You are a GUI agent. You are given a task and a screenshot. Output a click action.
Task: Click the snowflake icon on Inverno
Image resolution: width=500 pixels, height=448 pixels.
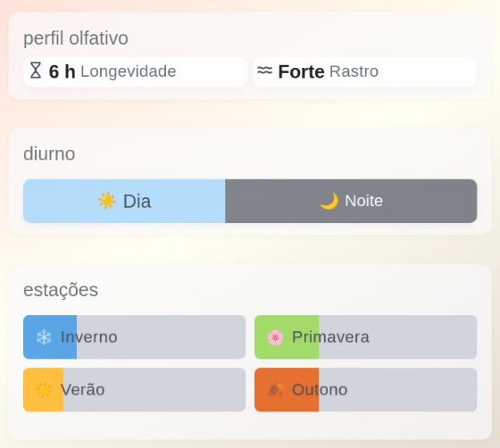pos(44,337)
